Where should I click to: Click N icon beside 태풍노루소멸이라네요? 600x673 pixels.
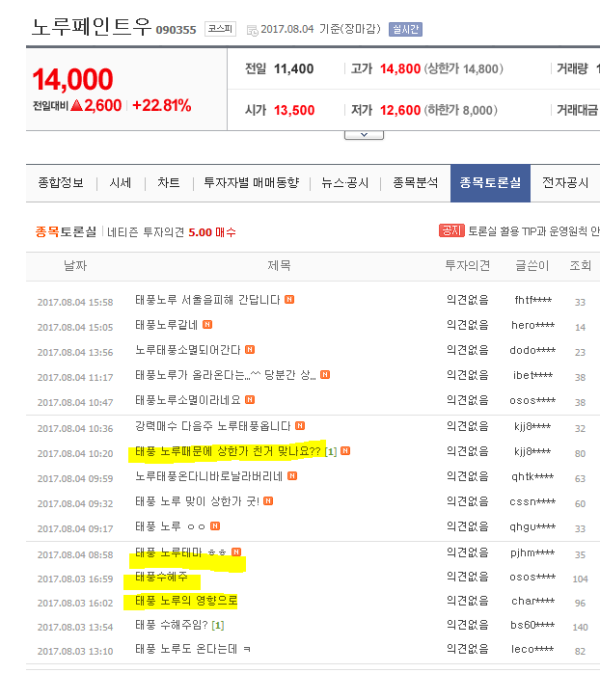tap(250, 400)
